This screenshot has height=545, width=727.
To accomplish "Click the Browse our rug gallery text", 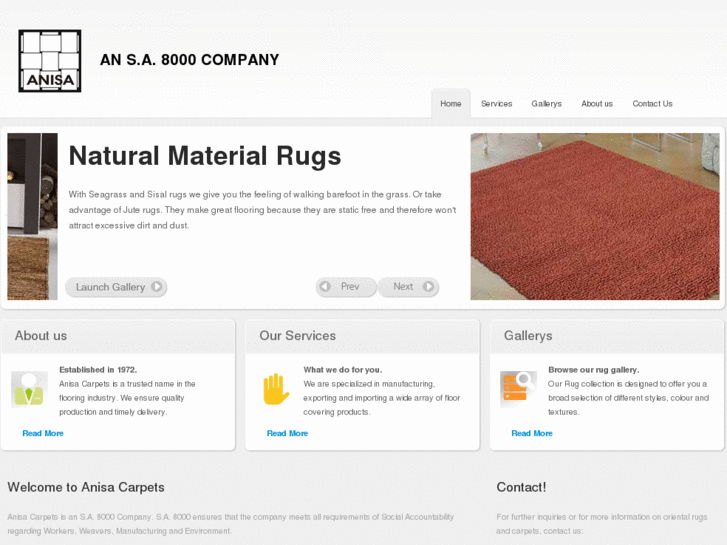I will [593, 370].
